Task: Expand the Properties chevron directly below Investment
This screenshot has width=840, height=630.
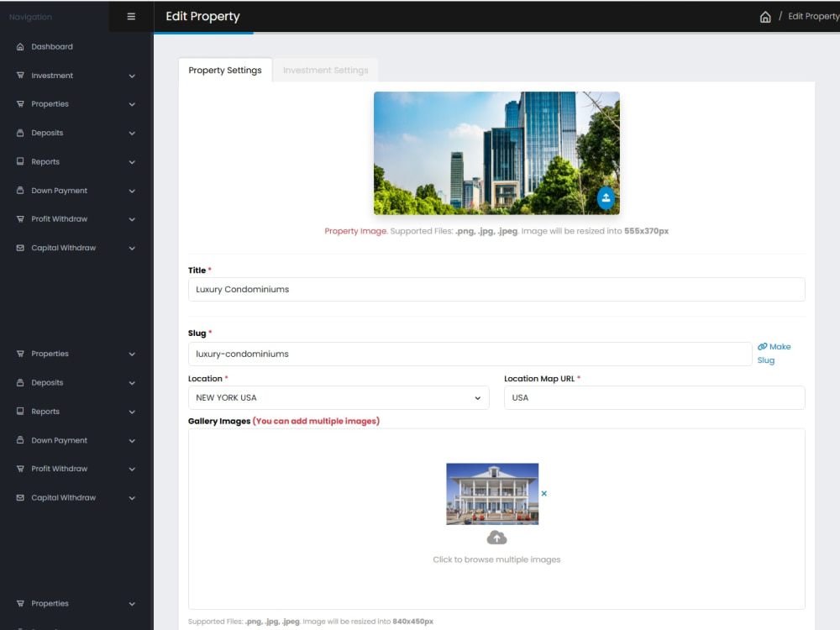Action: point(132,104)
